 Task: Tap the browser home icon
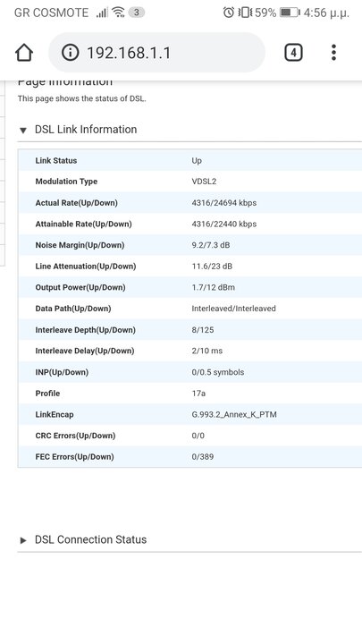click(24, 53)
